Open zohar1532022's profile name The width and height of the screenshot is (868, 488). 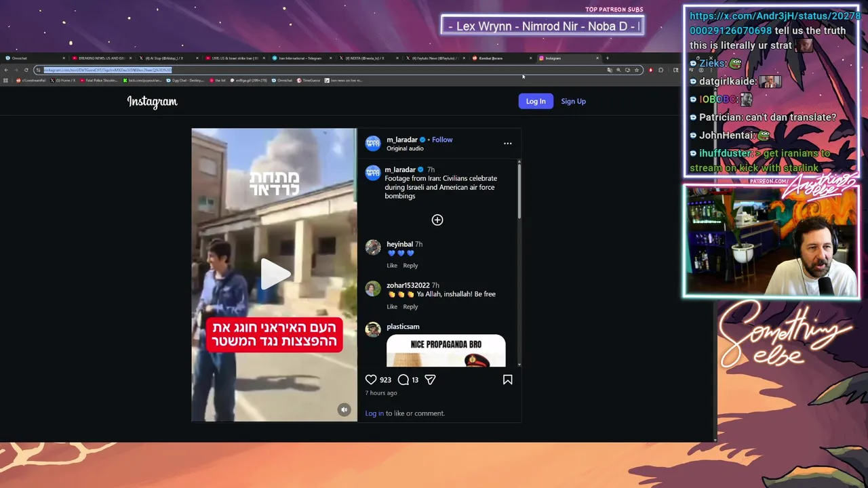[x=408, y=285]
